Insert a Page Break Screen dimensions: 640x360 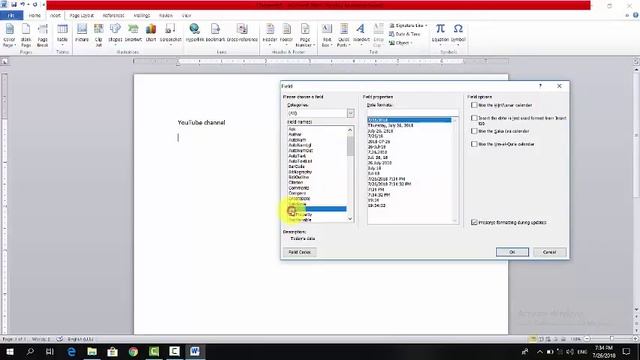[x=42, y=35]
